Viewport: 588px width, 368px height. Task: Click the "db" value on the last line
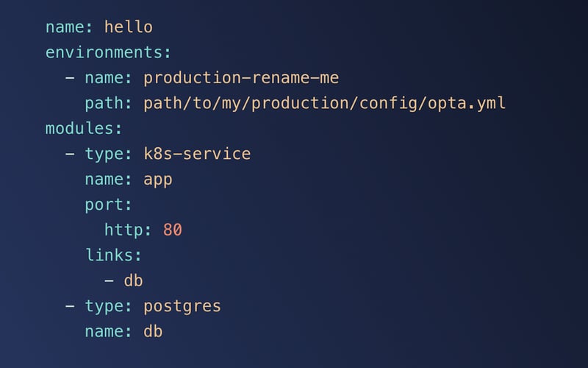pos(153,331)
